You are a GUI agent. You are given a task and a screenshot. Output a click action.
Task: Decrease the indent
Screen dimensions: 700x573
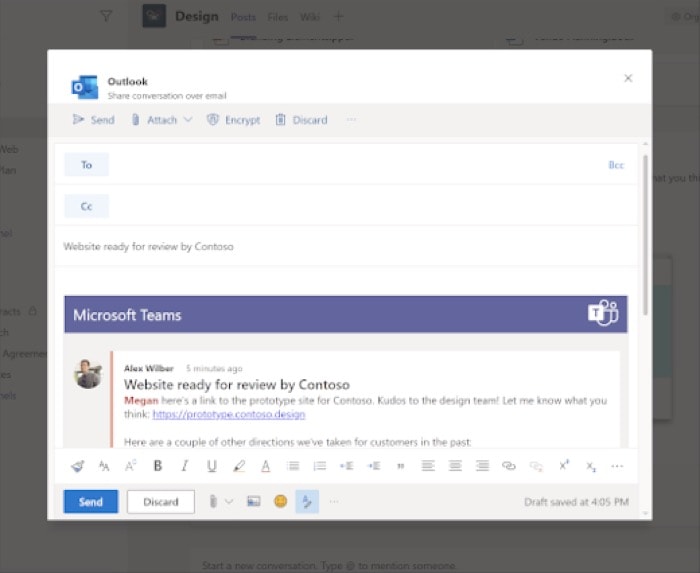coord(346,466)
